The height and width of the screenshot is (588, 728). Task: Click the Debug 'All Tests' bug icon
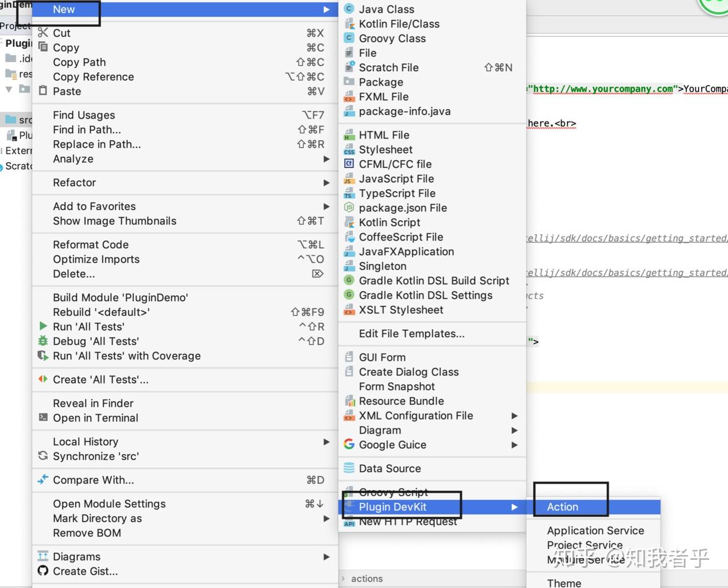click(x=43, y=340)
